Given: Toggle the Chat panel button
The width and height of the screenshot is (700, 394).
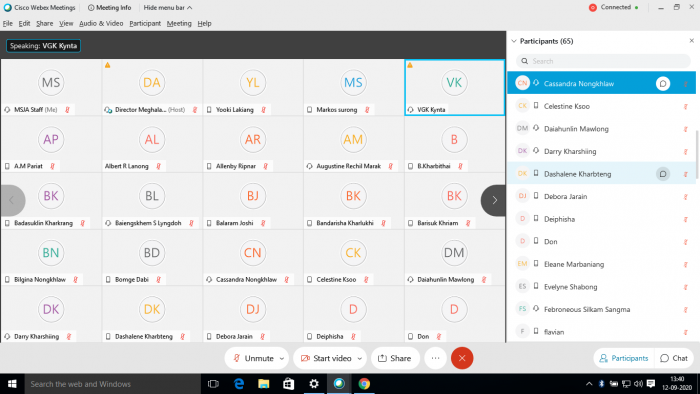Looking at the screenshot, I should [x=674, y=358].
